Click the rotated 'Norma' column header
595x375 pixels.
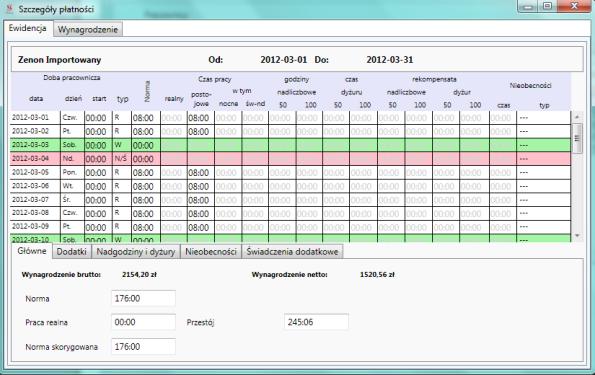[147, 91]
